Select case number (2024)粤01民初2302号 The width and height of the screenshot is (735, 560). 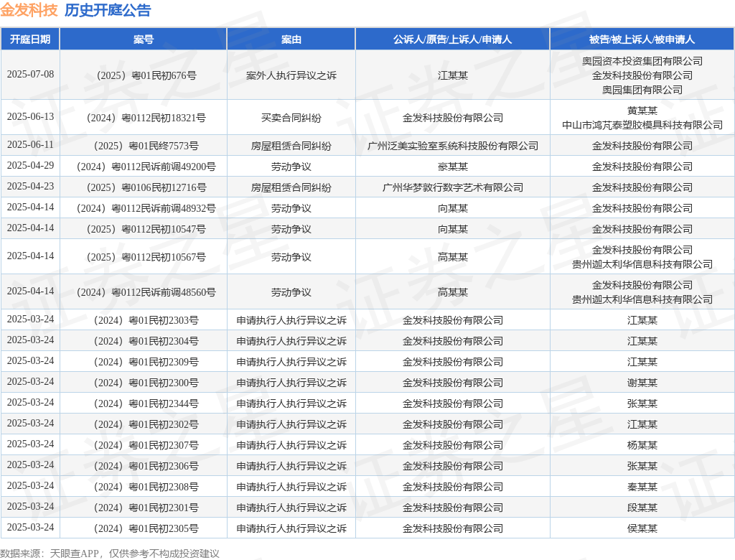tap(146, 424)
